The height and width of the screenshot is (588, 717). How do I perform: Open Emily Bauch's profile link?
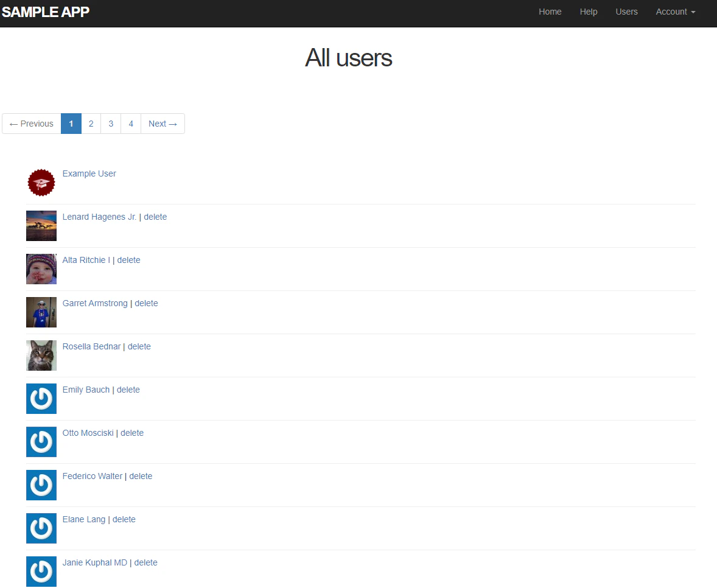[86, 390]
